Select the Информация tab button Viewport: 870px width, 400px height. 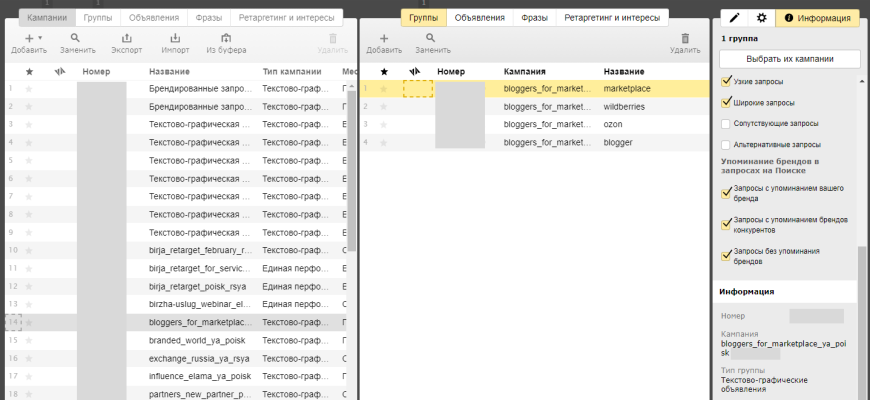tap(818, 18)
